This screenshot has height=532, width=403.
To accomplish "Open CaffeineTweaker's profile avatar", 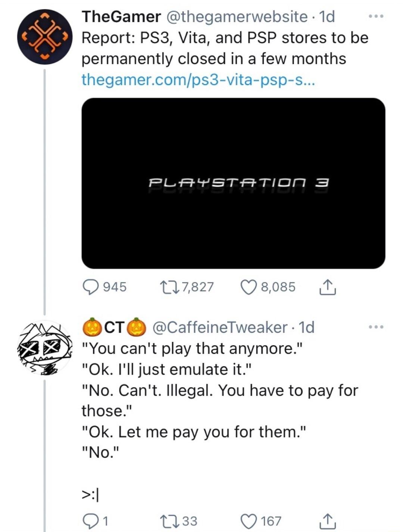I will click(44, 347).
